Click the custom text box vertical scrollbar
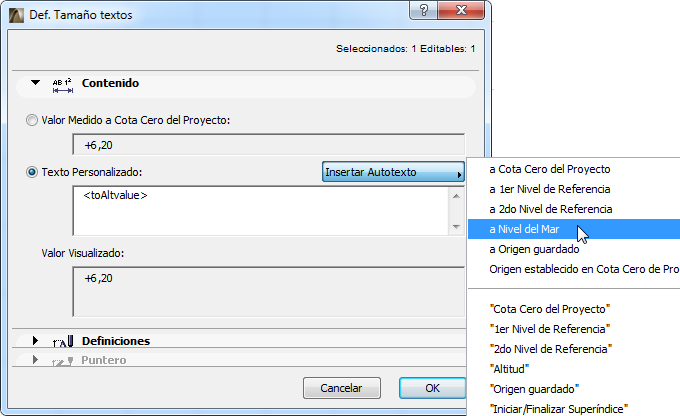The height and width of the screenshot is (416, 680). pos(456,210)
